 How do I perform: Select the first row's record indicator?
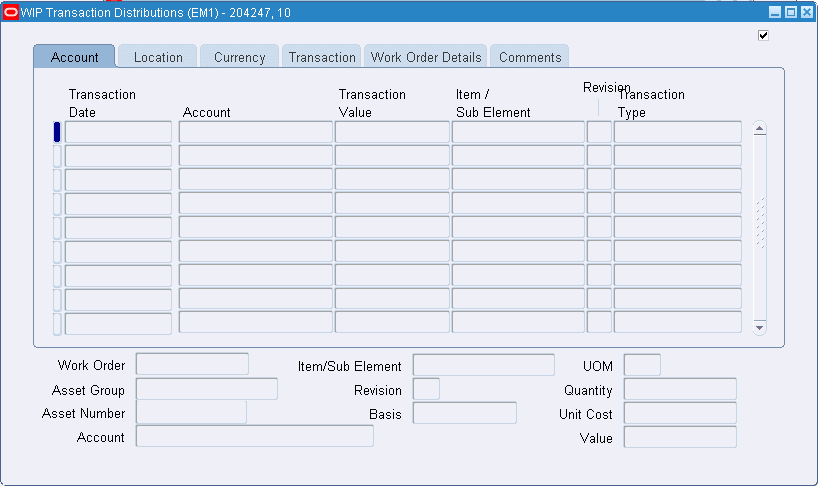[x=57, y=132]
